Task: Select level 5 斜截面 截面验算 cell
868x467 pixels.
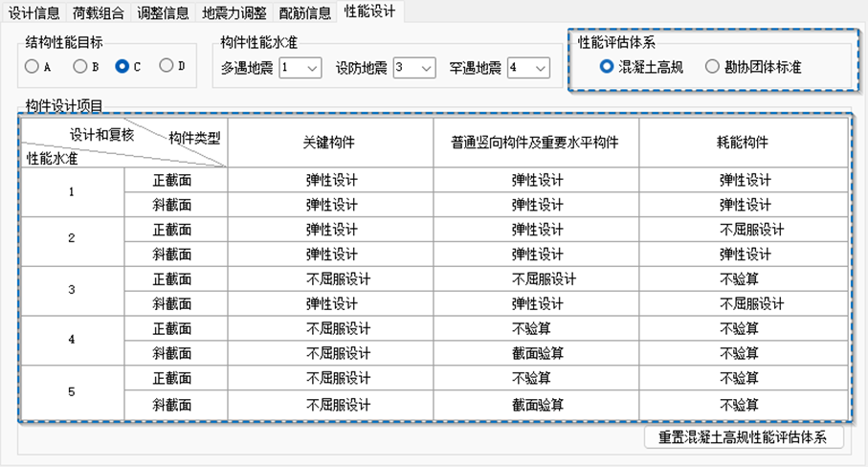Action: 536,405
